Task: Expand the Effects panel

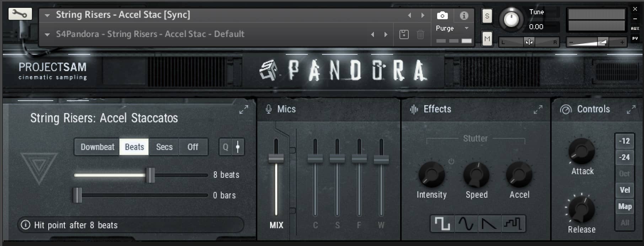Action: tap(538, 109)
